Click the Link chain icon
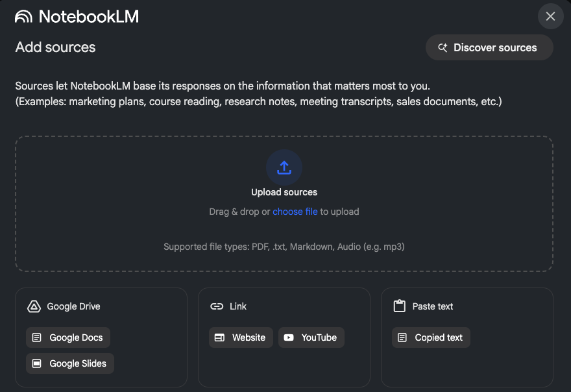 [x=217, y=307]
